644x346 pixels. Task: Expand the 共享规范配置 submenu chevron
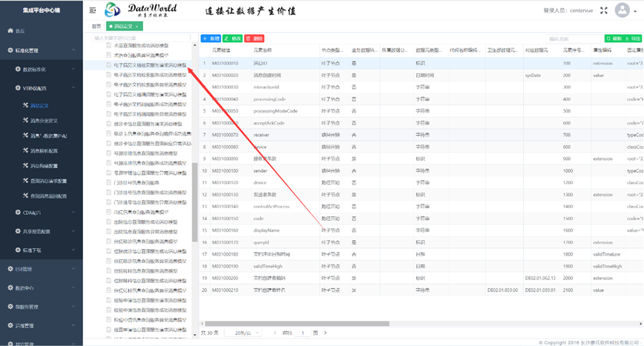pos(73,231)
